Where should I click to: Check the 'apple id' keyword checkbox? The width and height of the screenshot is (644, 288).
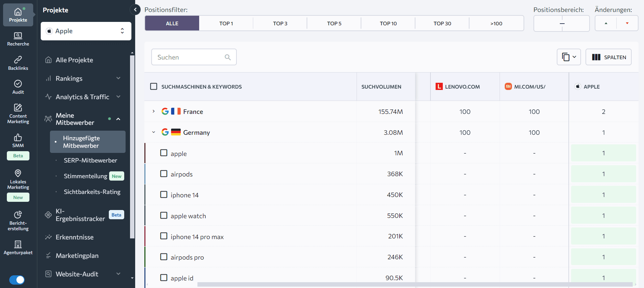click(x=164, y=278)
